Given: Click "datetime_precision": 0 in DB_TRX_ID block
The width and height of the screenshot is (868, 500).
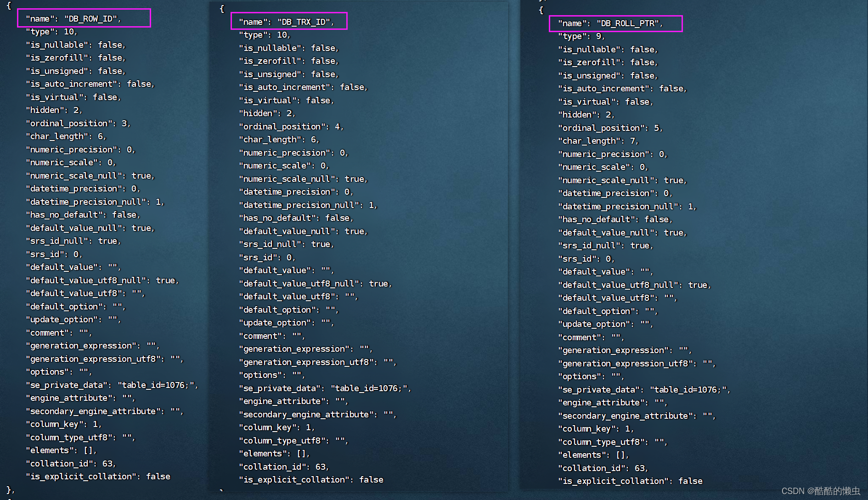Looking at the screenshot, I should coord(296,192).
